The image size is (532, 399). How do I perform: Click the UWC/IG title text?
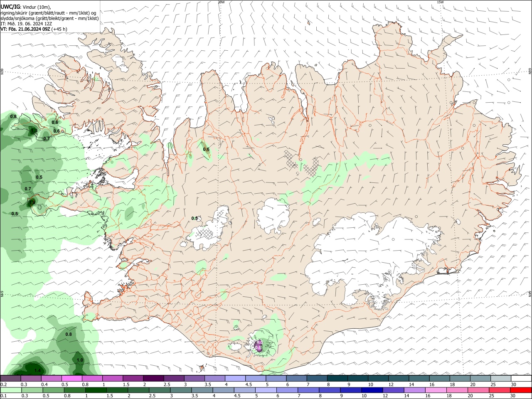pyautogui.click(x=10, y=7)
